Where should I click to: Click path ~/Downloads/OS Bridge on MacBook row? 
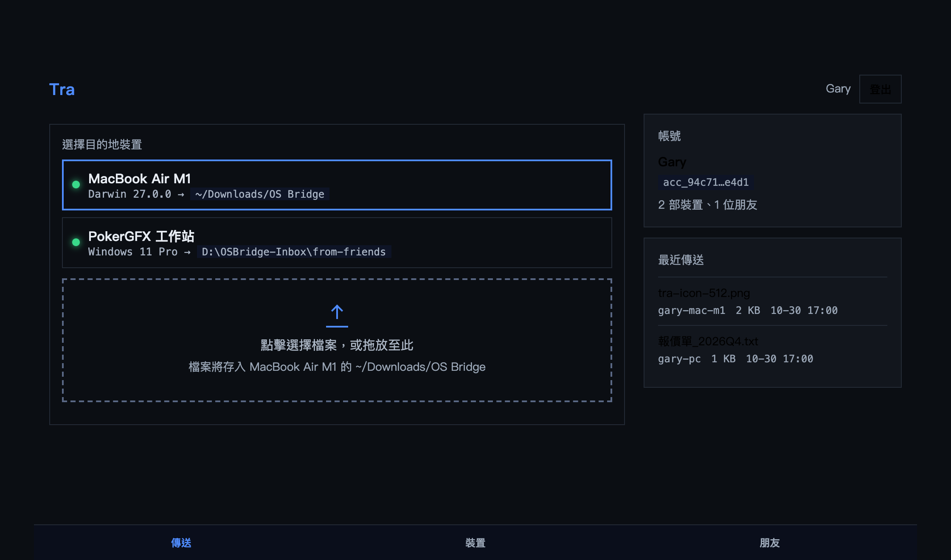click(260, 194)
